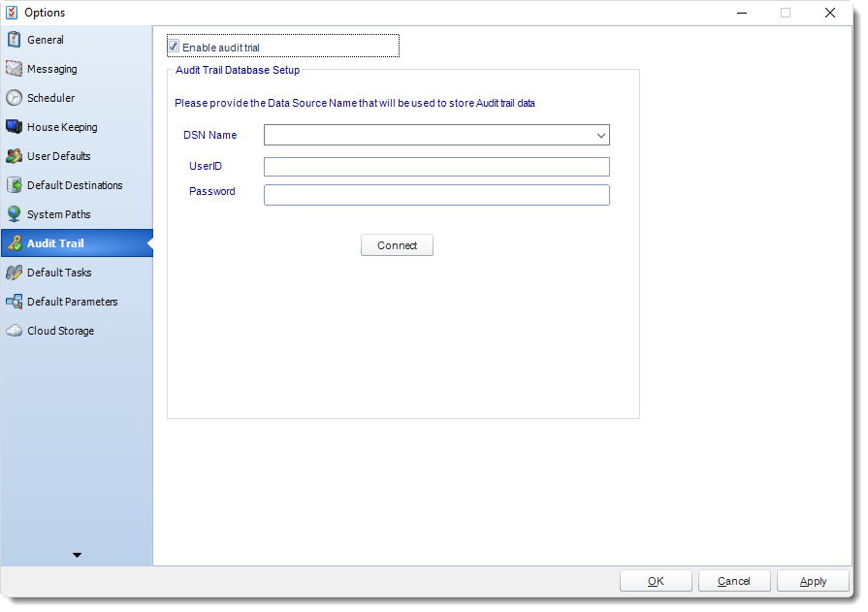Confirm with the OK button
The image size is (868, 612).
(x=656, y=581)
